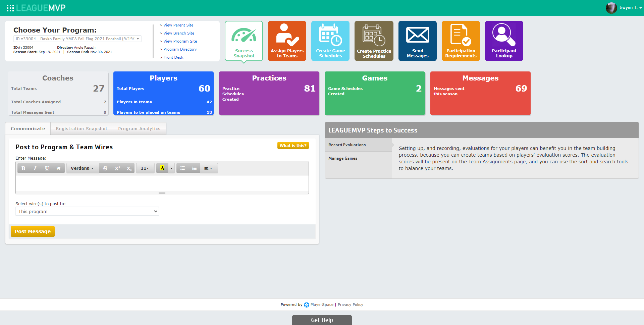The height and width of the screenshot is (325, 644).
Task: Click the Gwynn T. profile avatar
Action: tap(611, 8)
